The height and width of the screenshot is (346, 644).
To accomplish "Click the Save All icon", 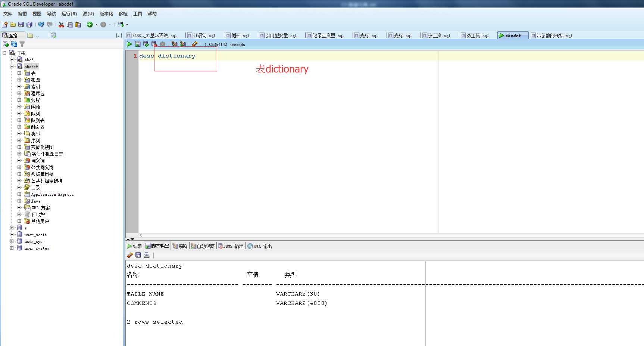I will (x=29, y=25).
